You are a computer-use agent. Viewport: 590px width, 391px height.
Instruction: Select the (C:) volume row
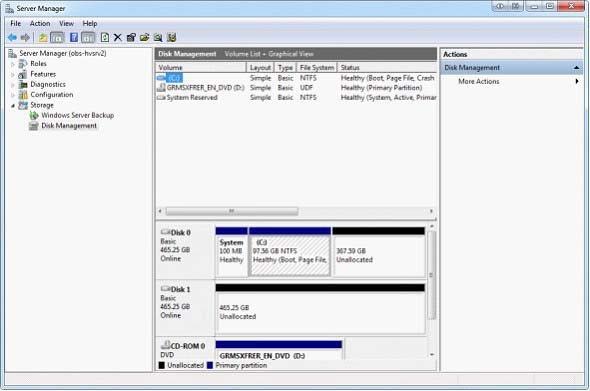click(296, 78)
